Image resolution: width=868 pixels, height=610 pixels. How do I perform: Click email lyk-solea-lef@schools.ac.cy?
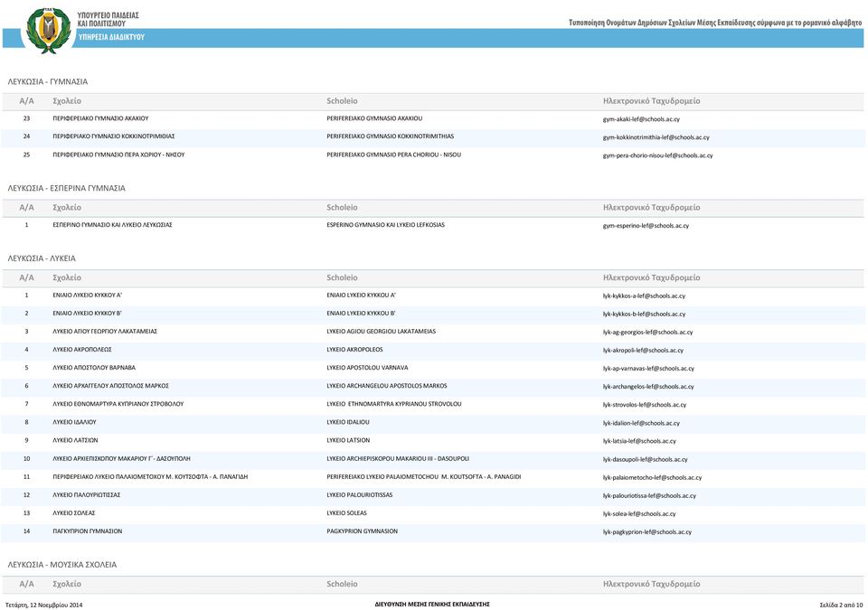point(639,514)
